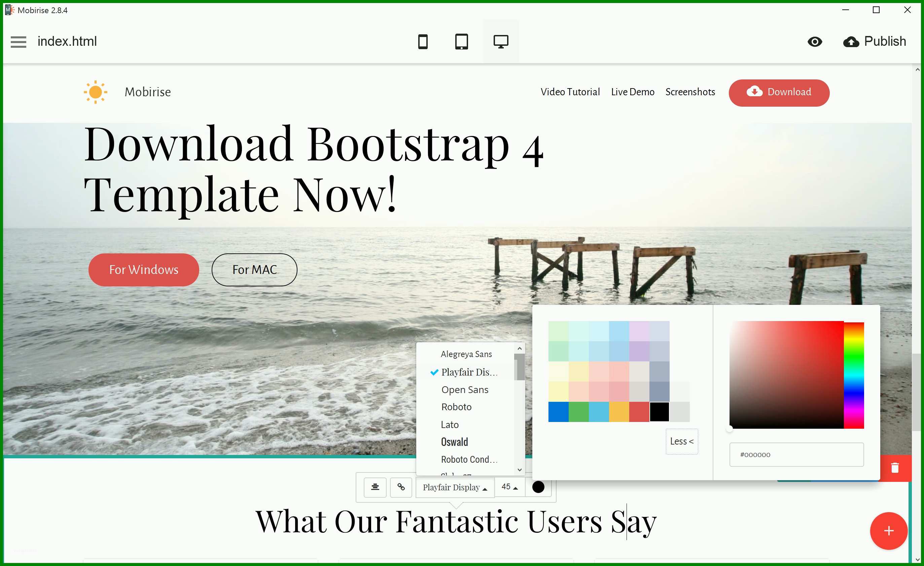
Task: Click the link icon in text toolbar
Action: pos(401,487)
